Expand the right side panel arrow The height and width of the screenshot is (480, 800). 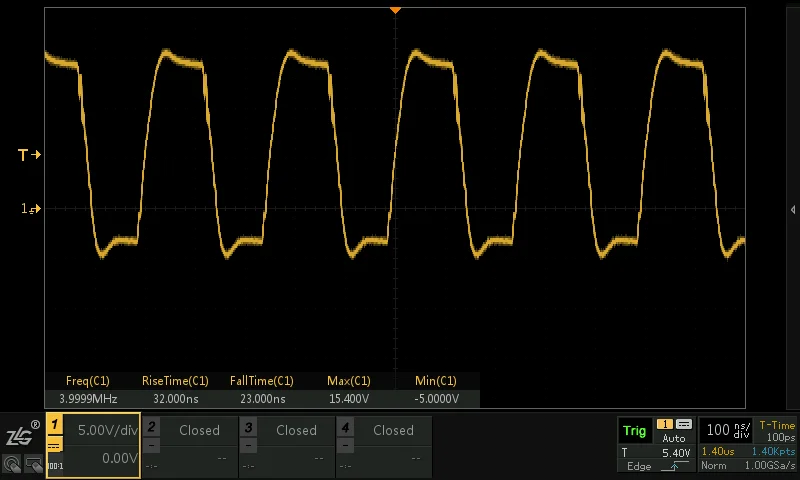click(793, 210)
